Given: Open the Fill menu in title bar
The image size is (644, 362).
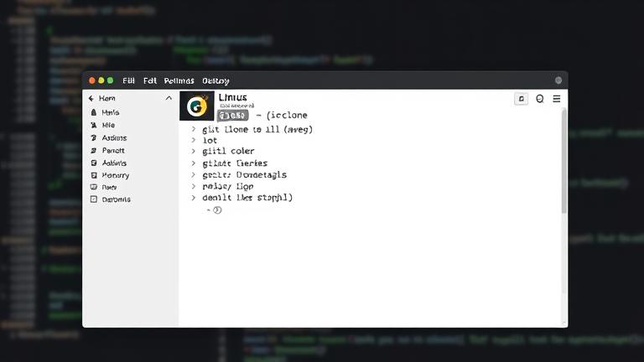Looking at the screenshot, I should coord(128,80).
